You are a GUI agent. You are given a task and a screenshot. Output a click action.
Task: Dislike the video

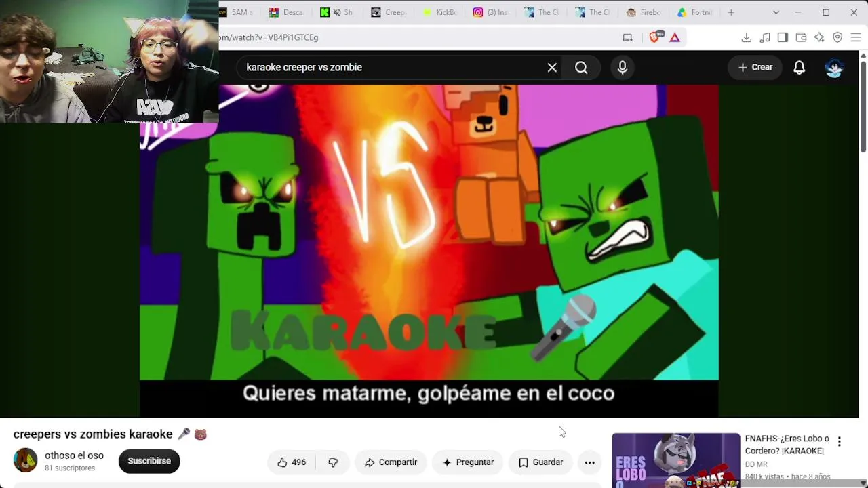click(x=333, y=462)
